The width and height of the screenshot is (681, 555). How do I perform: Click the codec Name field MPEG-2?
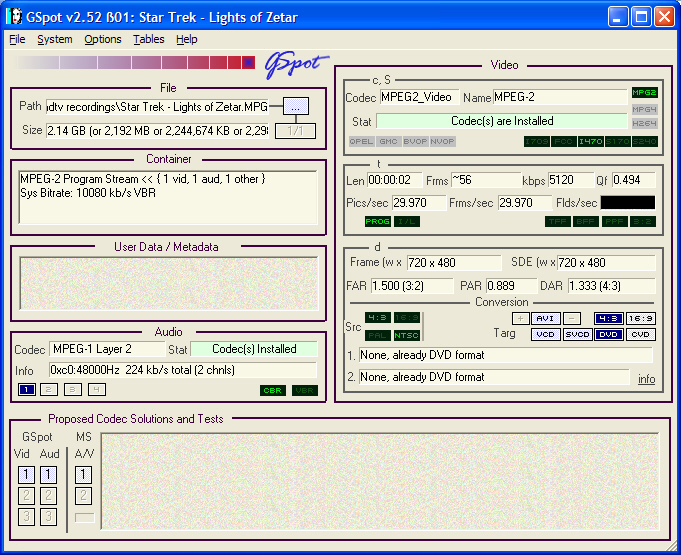pyautogui.click(x=560, y=97)
